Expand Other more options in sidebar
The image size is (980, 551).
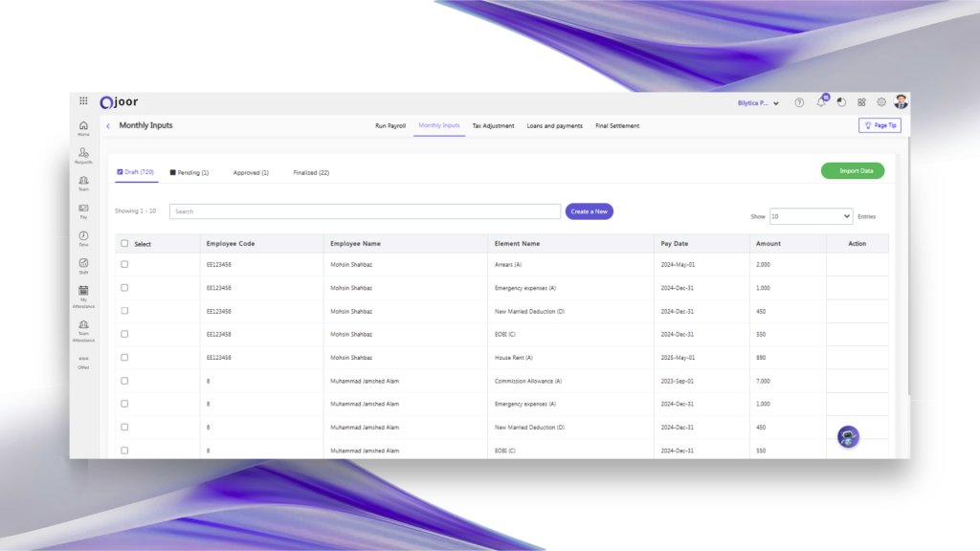click(83, 362)
